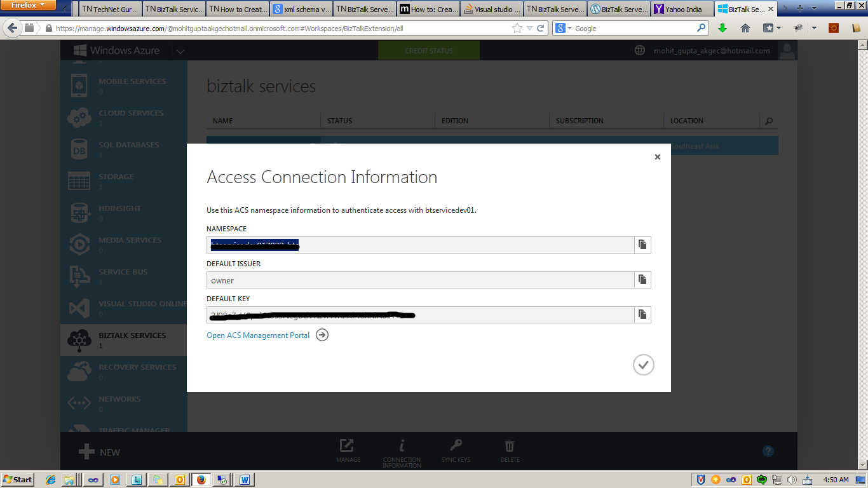
Task: Switch to the How to: Crea... tab
Action: click(x=428, y=10)
